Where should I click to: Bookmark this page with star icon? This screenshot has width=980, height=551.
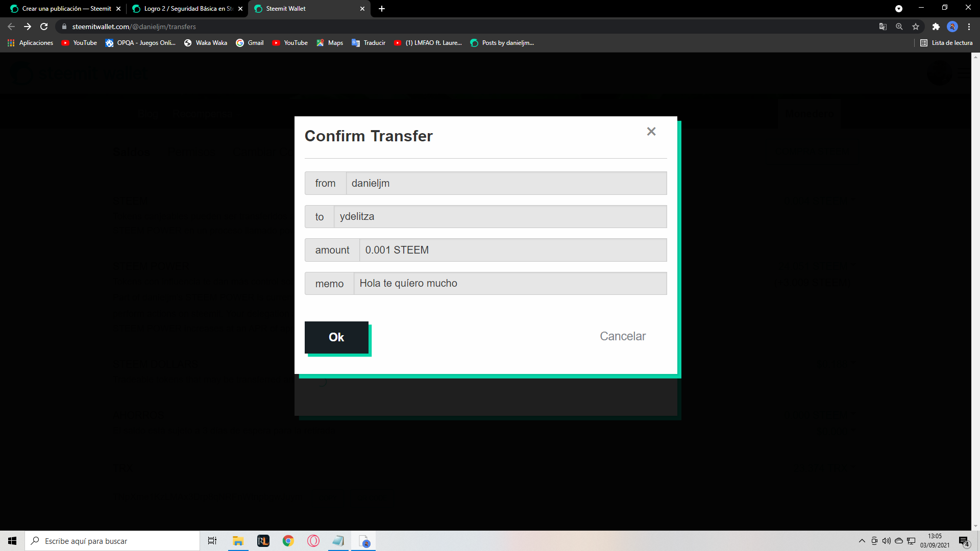pos(916,27)
